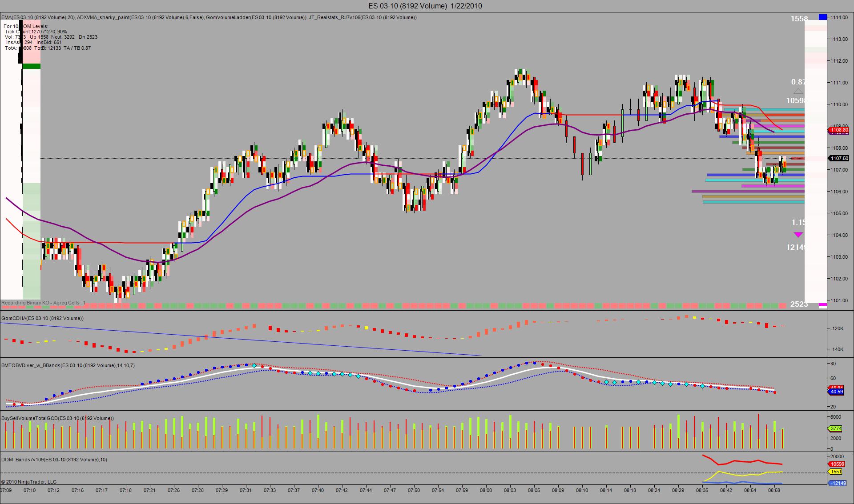
Task: Click the red 10598 DOM bands tag
Action: pyautogui.click(x=837, y=464)
